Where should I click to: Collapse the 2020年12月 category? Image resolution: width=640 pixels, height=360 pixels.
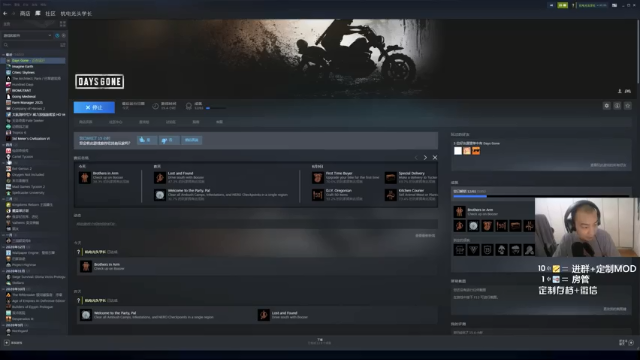16,247
